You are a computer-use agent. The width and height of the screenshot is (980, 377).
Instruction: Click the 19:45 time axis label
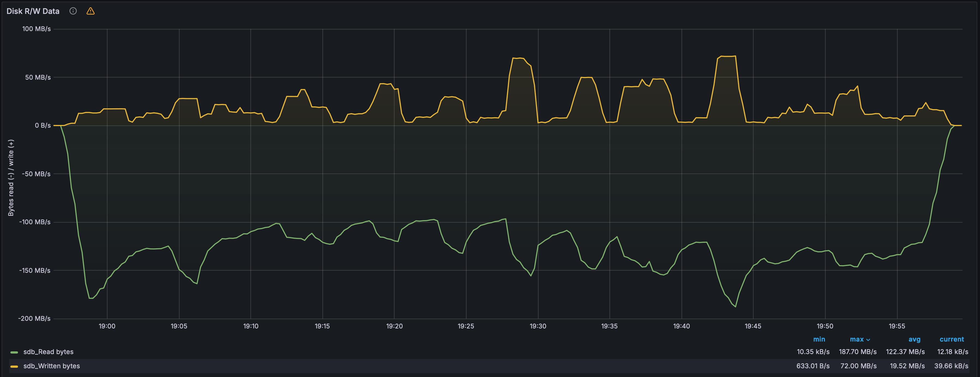[x=753, y=326]
